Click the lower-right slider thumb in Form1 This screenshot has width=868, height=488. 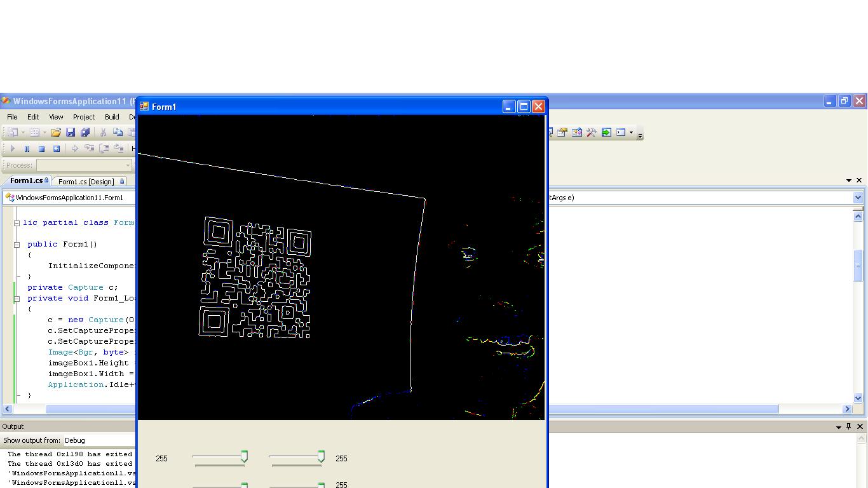pyautogui.click(x=321, y=485)
